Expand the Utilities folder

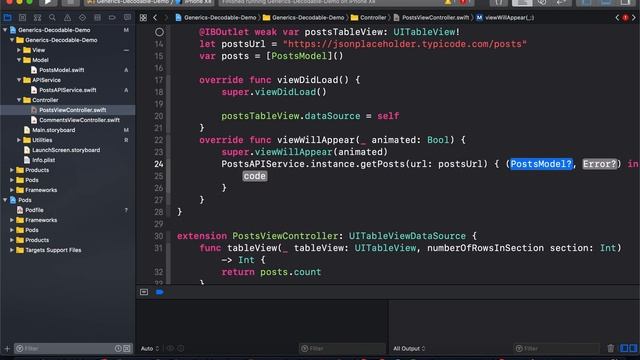[x=19, y=140]
